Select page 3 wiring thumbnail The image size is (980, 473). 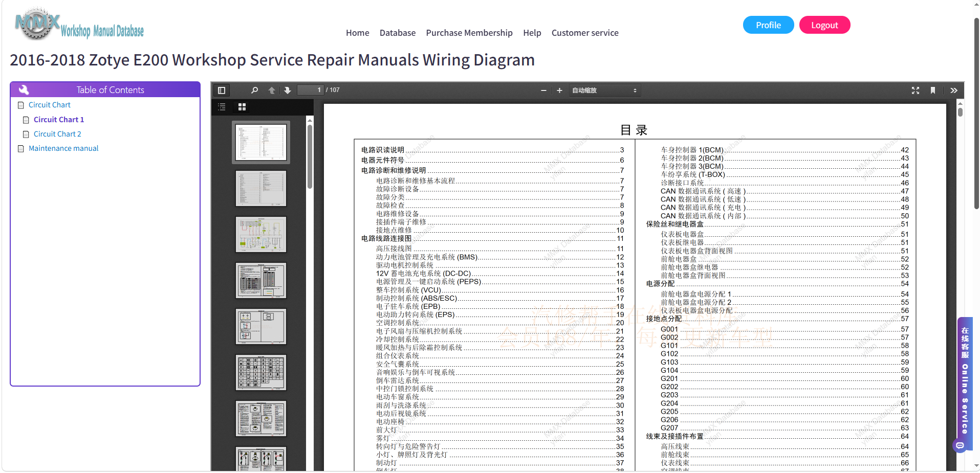(261, 235)
